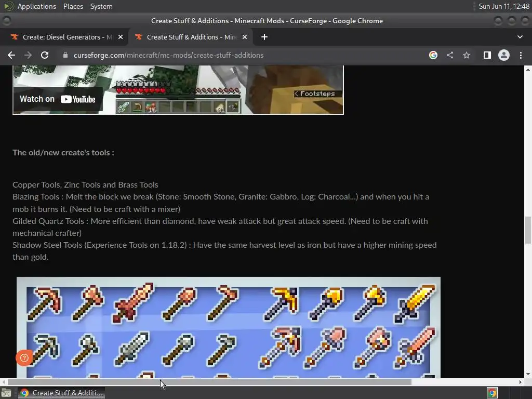Open the Places menu

(73, 6)
